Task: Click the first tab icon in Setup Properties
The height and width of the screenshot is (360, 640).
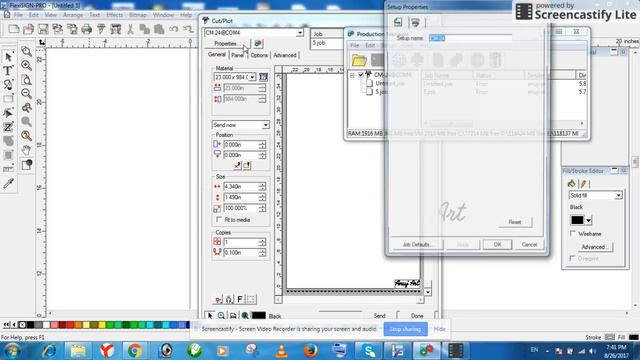Action: [398, 22]
